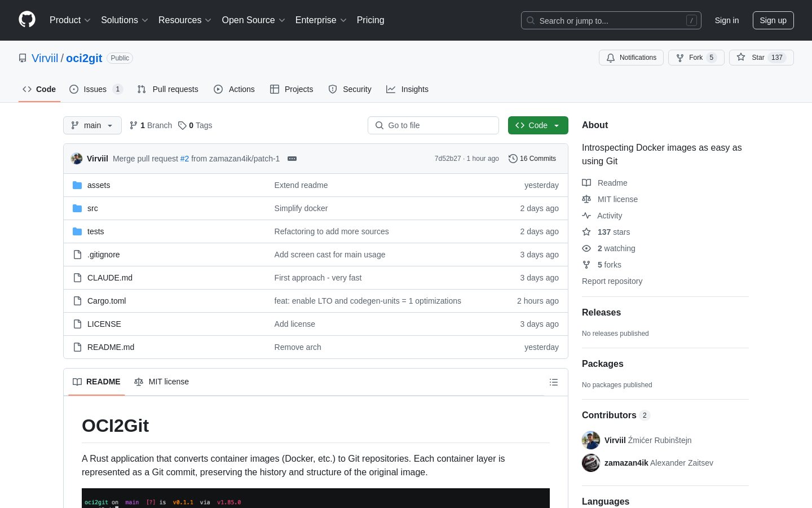View the 16 Commits history

532,159
